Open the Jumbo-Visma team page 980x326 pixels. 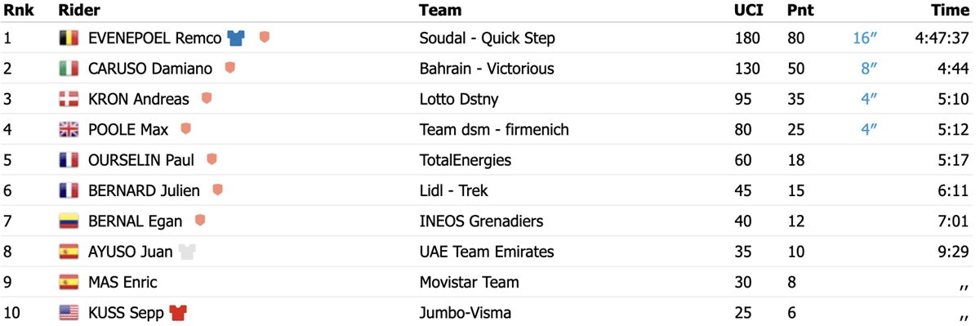465,313
